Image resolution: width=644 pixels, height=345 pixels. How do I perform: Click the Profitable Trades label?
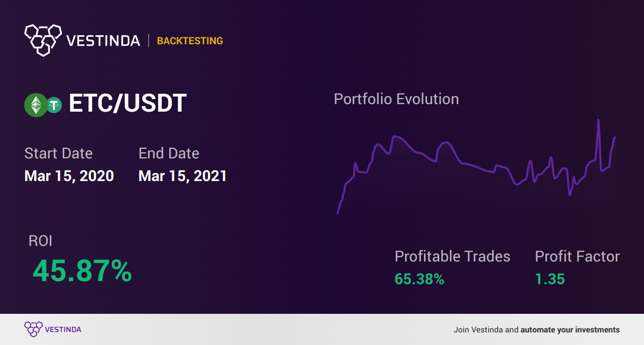click(x=452, y=256)
